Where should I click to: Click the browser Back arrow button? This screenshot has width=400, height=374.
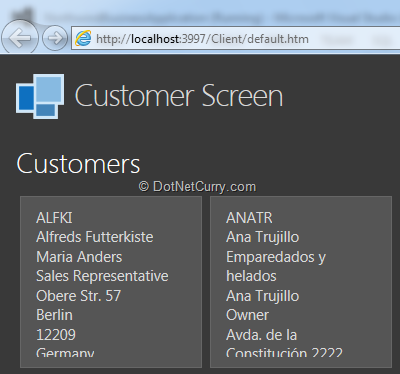pos(19,38)
